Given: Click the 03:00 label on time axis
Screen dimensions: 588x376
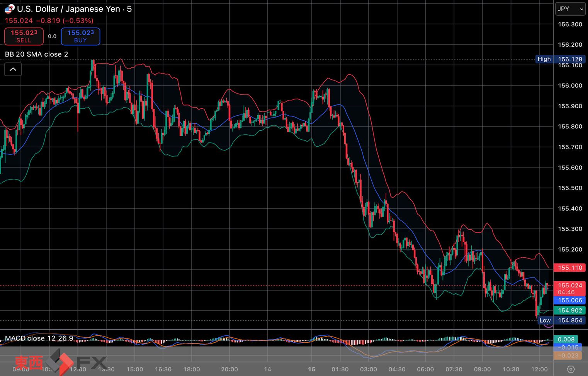Looking at the screenshot, I should point(368,369).
